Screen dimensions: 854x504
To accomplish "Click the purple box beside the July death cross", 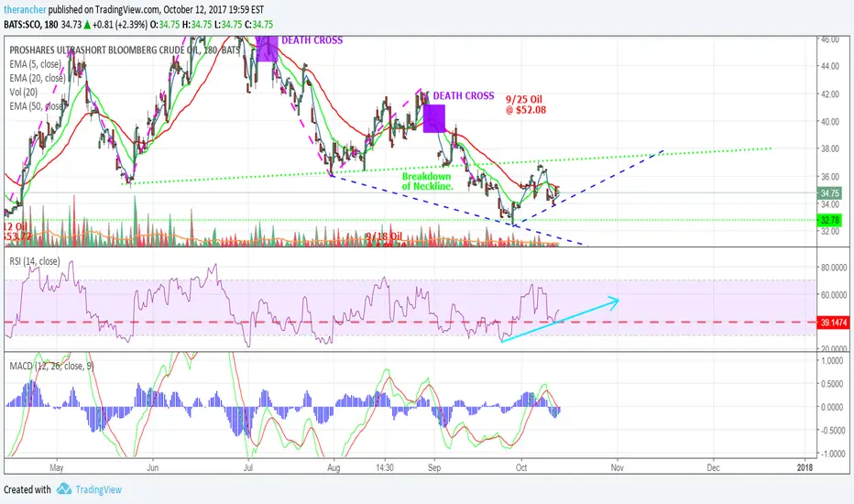I will click(267, 49).
